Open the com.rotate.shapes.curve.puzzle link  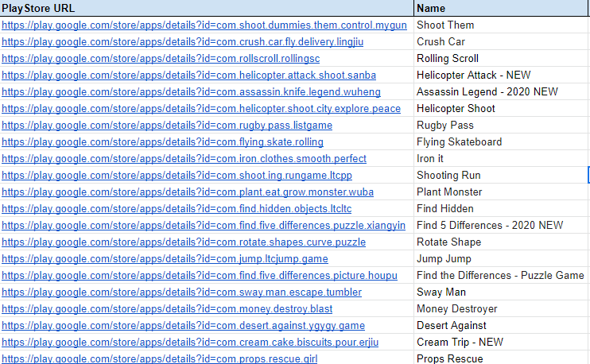click(x=183, y=242)
